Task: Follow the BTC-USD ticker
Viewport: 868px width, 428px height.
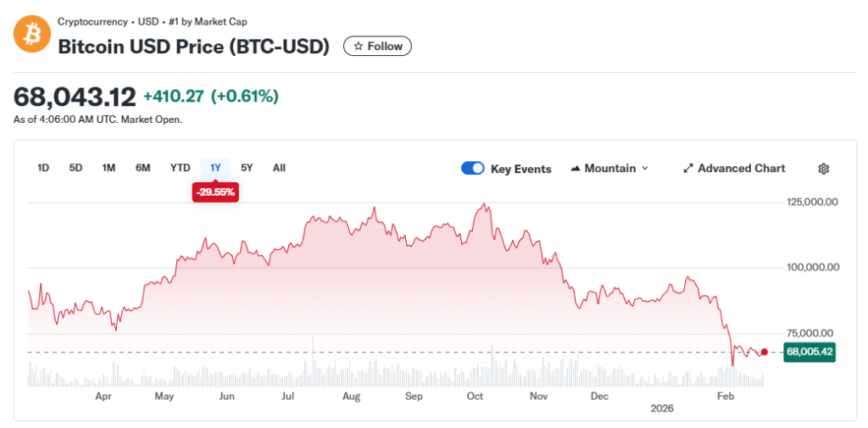Action: (x=377, y=47)
